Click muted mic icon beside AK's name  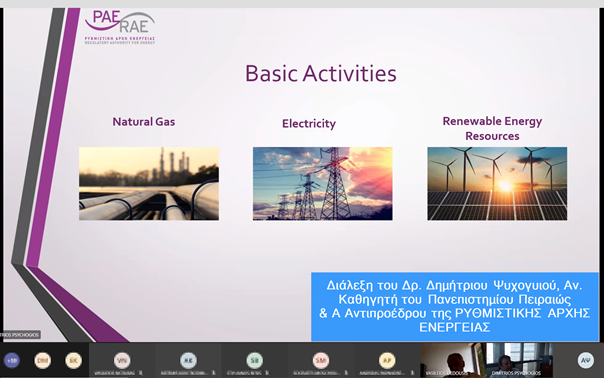pos(213,373)
